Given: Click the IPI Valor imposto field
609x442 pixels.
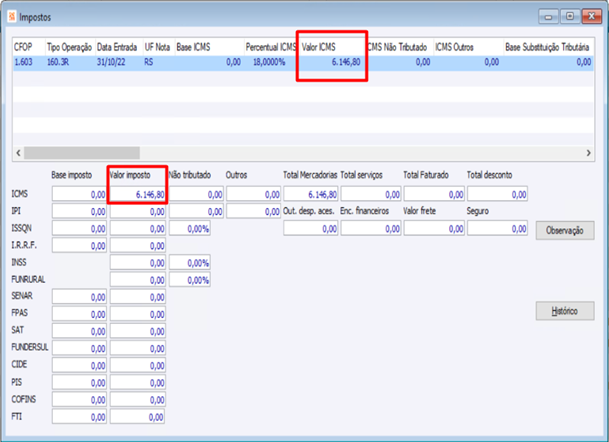Looking at the screenshot, I should [x=138, y=211].
